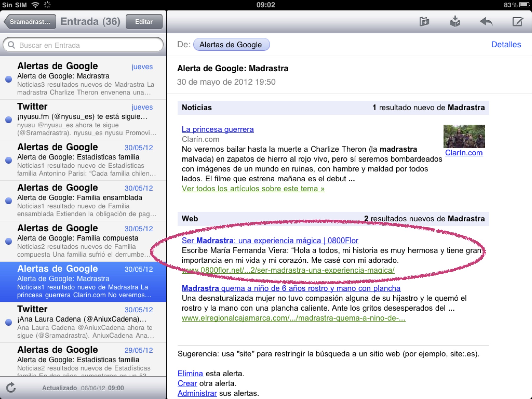This screenshot has width=532, height=399.
Task: Tap the "Actualizado 06/06/12 09:00" status text
Action: (83, 388)
